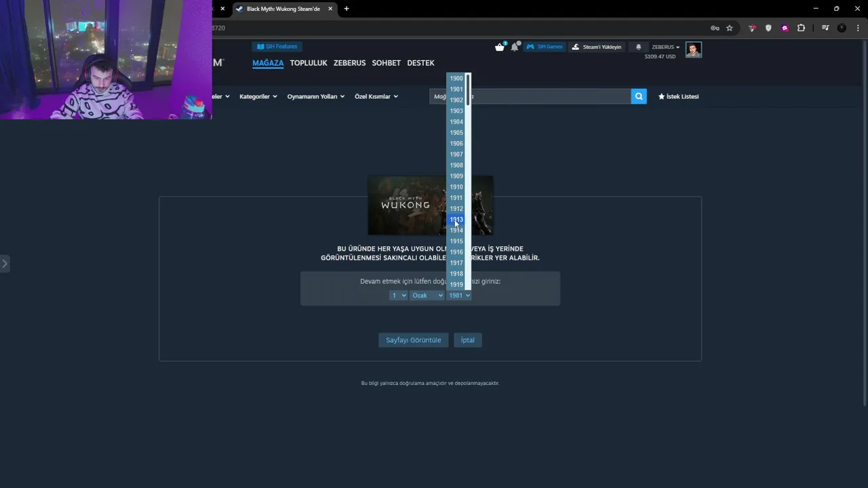
Task: Open the SIH Features button
Action: [x=277, y=47]
